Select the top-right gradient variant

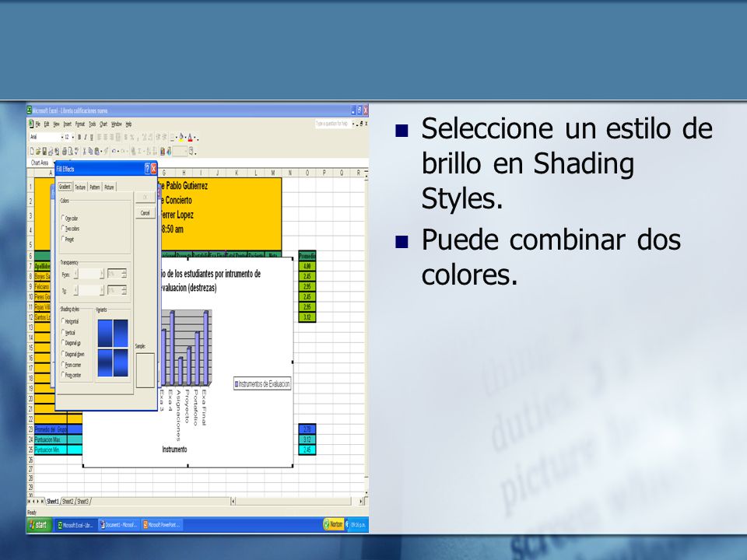pyautogui.click(x=121, y=333)
